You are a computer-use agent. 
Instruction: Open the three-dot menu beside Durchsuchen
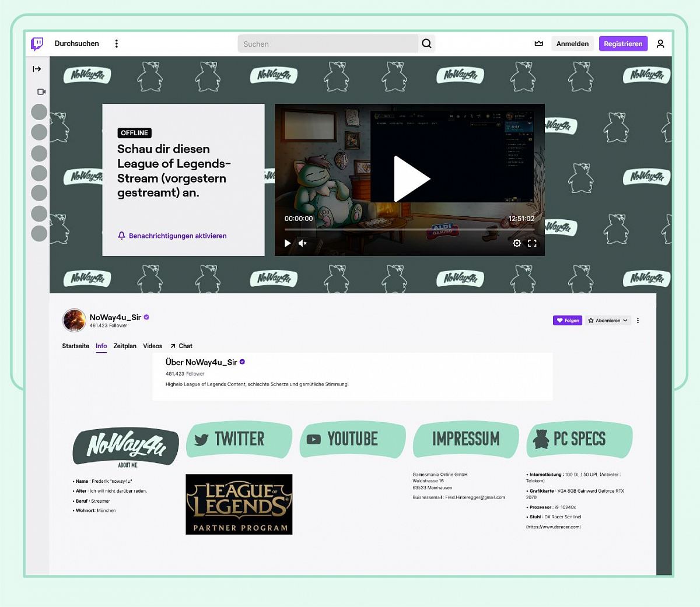coord(117,44)
